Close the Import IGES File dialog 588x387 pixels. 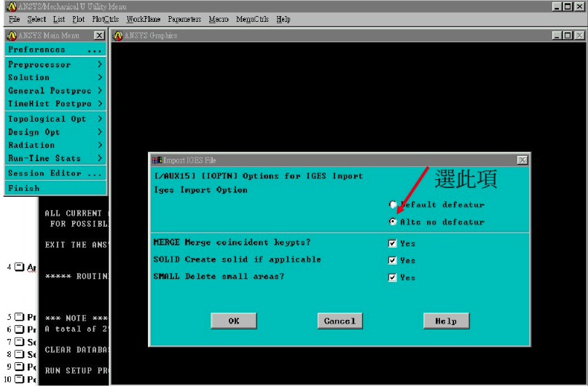522,160
